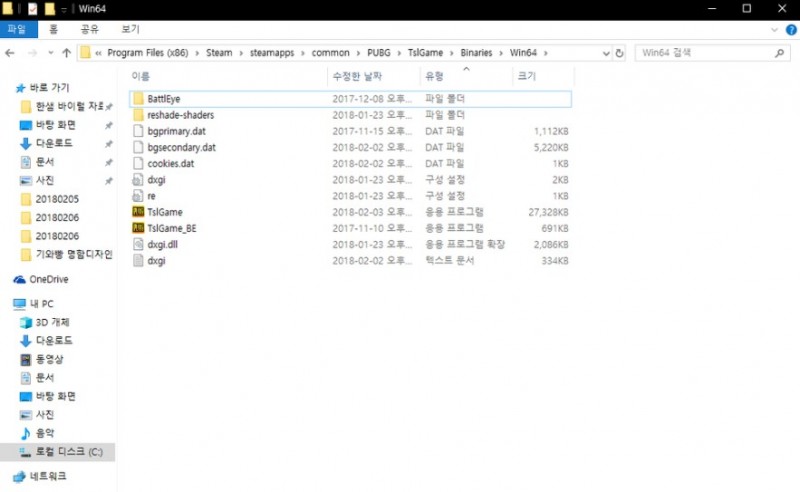Expand Steam breadcrumb arrow
The image size is (800, 492).
pyautogui.click(x=241, y=53)
